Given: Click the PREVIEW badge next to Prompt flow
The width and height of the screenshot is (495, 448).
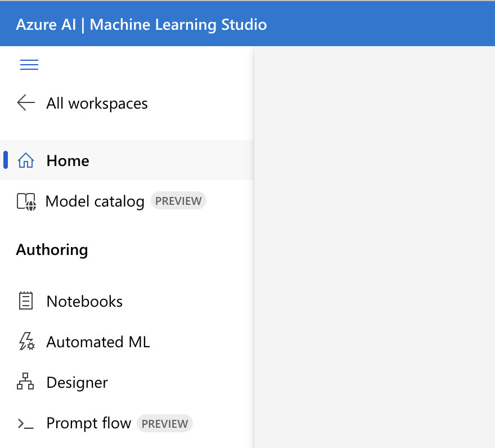Looking at the screenshot, I should tap(164, 423).
